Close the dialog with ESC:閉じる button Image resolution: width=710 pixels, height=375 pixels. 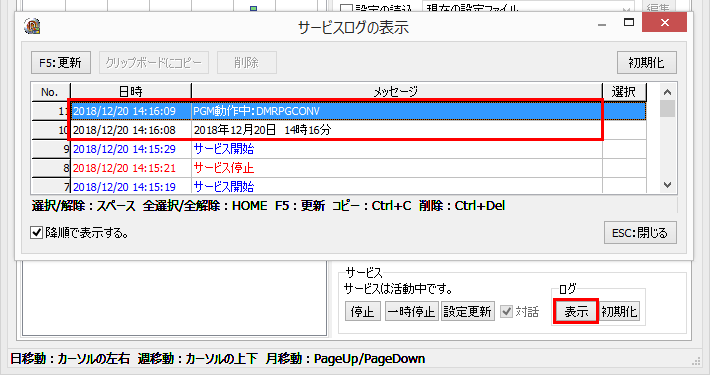(x=640, y=233)
